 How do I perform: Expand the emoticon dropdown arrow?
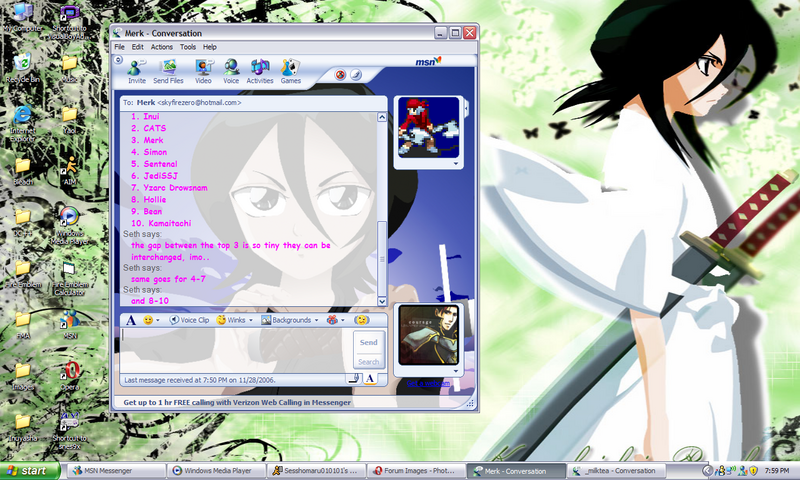[158, 320]
